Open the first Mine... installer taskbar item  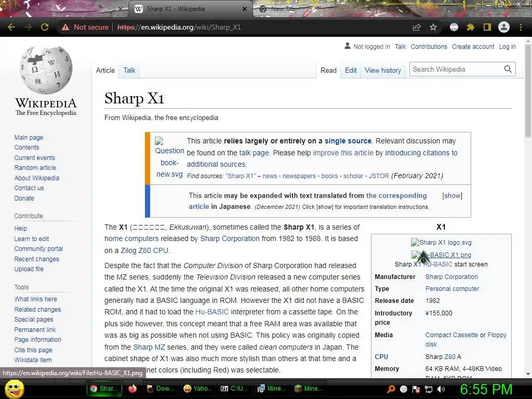point(272,389)
